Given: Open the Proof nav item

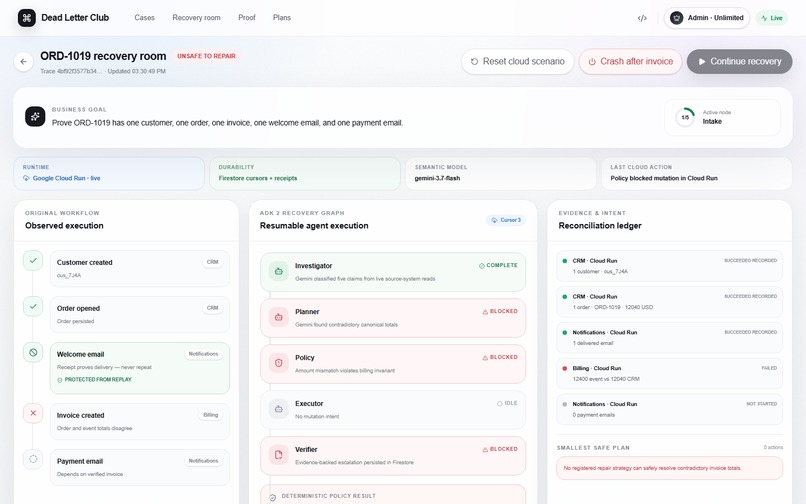Looking at the screenshot, I should (247, 17).
